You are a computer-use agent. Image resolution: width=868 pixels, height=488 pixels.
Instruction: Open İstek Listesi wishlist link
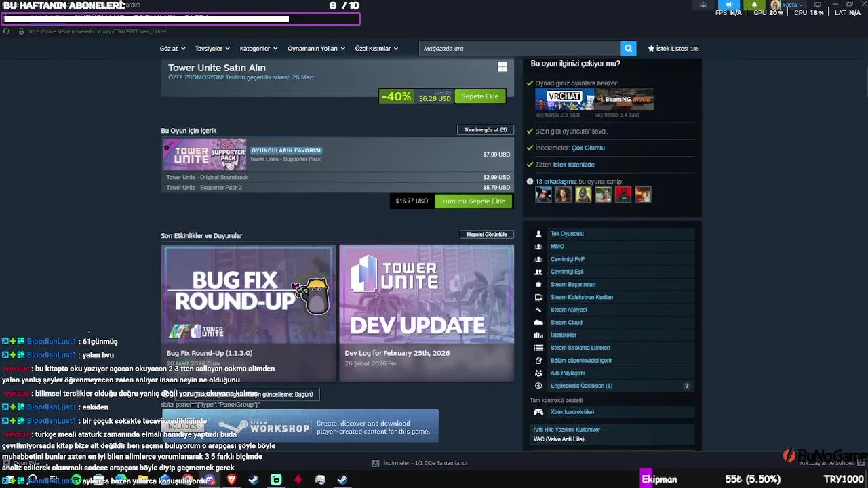[x=673, y=49]
